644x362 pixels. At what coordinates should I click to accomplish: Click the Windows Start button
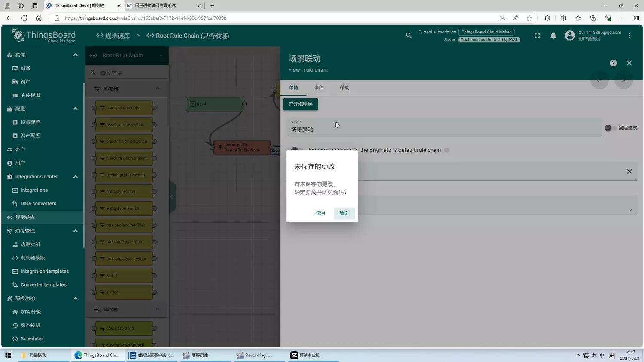point(8,355)
